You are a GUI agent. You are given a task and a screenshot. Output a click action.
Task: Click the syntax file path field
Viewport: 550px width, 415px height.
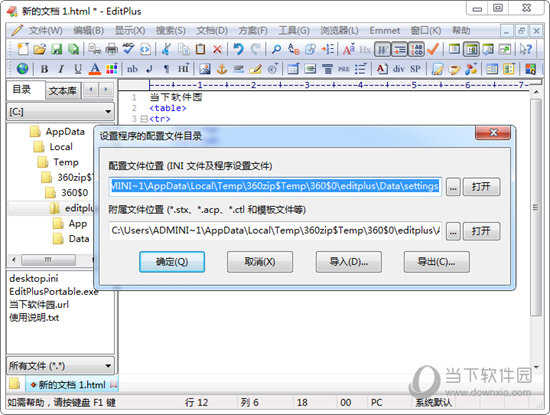[x=275, y=231]
